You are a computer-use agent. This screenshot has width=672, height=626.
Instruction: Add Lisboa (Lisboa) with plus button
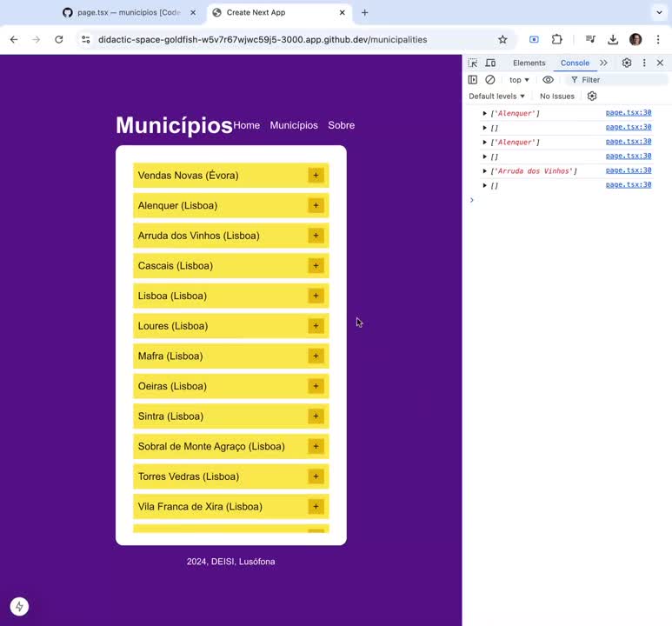pos(316,296)
